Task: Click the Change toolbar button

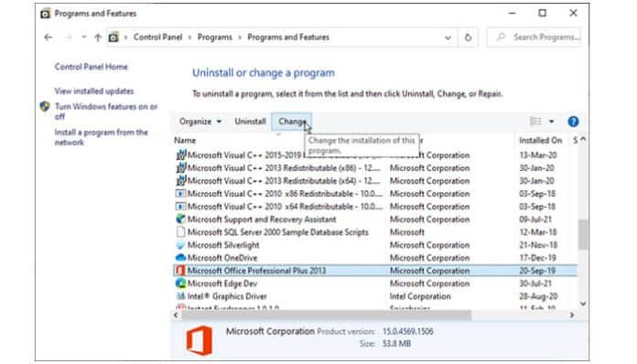Action: pos(292,122)
